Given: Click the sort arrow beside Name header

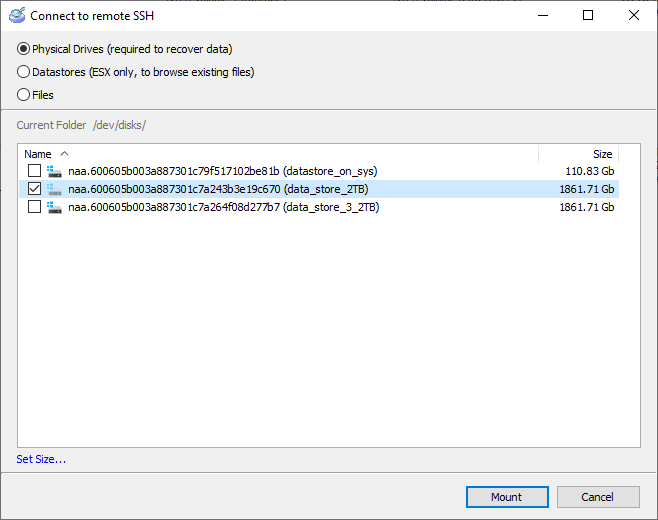Looking at the screenshot, I should pos(65,154).
